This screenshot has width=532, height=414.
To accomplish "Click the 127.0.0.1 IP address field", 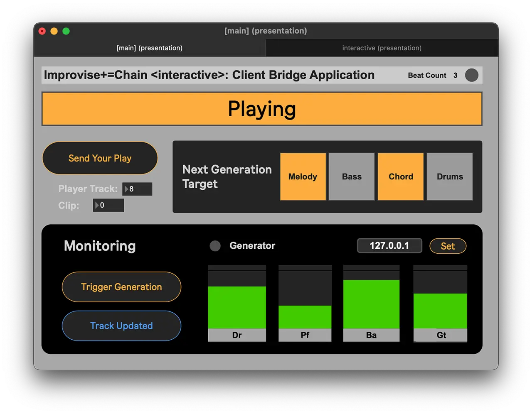I will tap(389, 246).
